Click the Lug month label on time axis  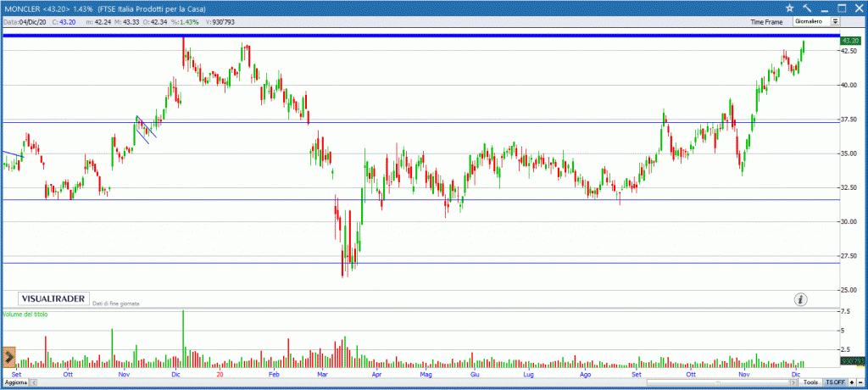(528, 374)
